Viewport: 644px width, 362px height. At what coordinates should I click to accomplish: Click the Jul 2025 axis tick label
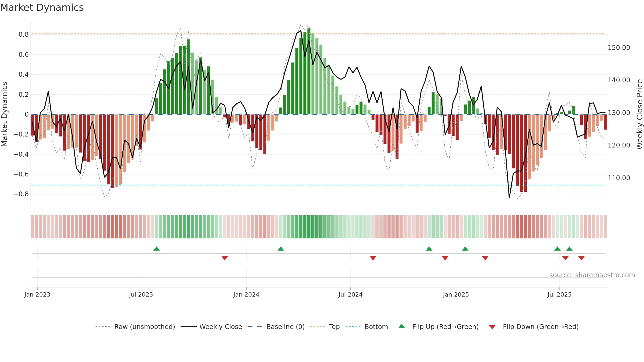[x=559, y=294]
